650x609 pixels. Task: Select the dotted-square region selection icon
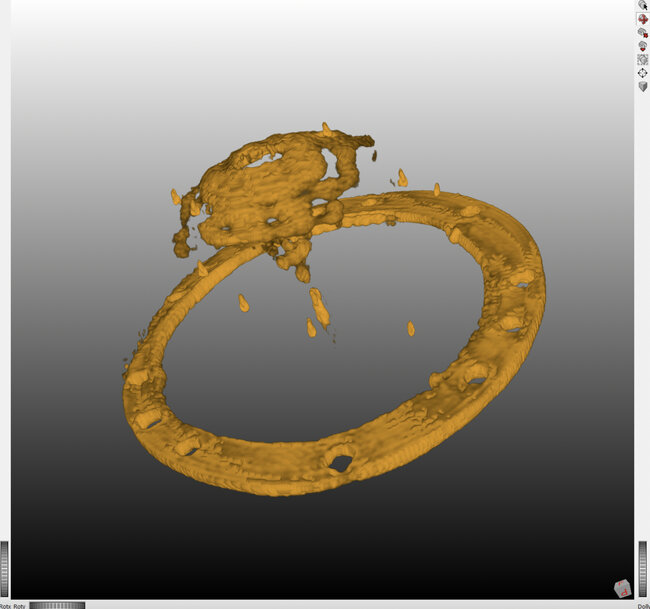[x=643, y=60]
